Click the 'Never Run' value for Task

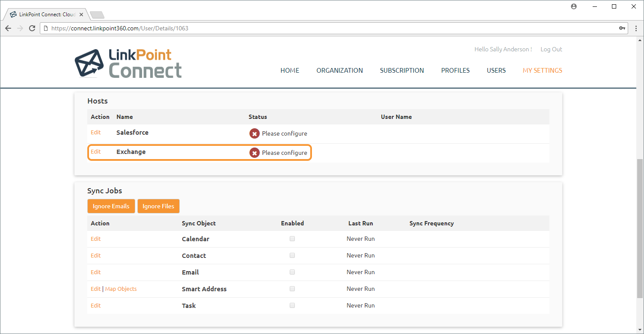point(361,305)
